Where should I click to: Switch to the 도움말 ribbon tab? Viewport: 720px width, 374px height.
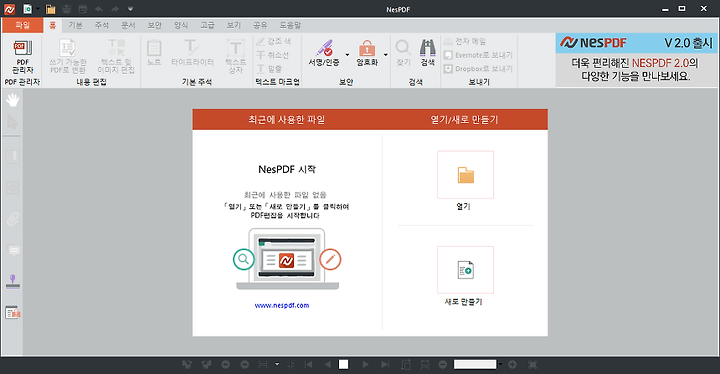[x=290, y=25]
